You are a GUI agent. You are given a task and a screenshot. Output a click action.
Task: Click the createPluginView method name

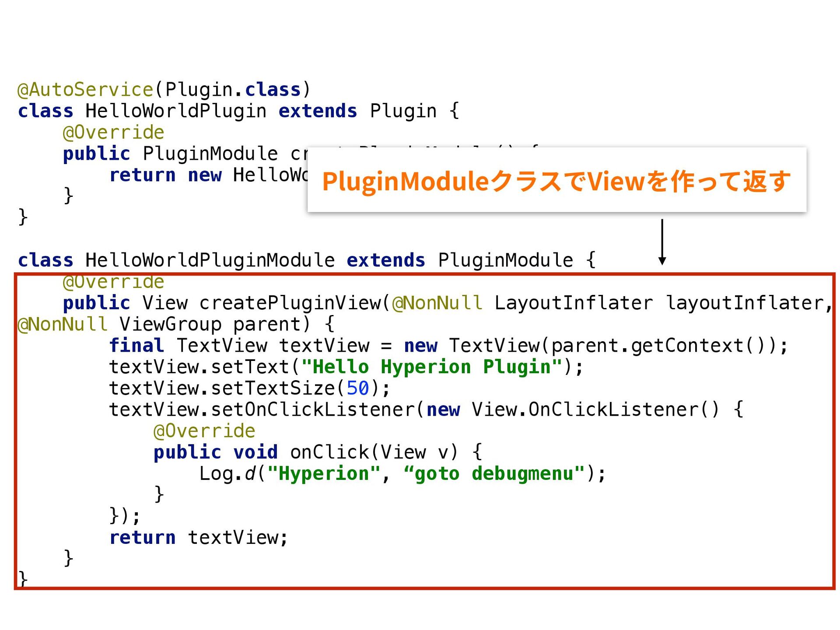point(290,303)
